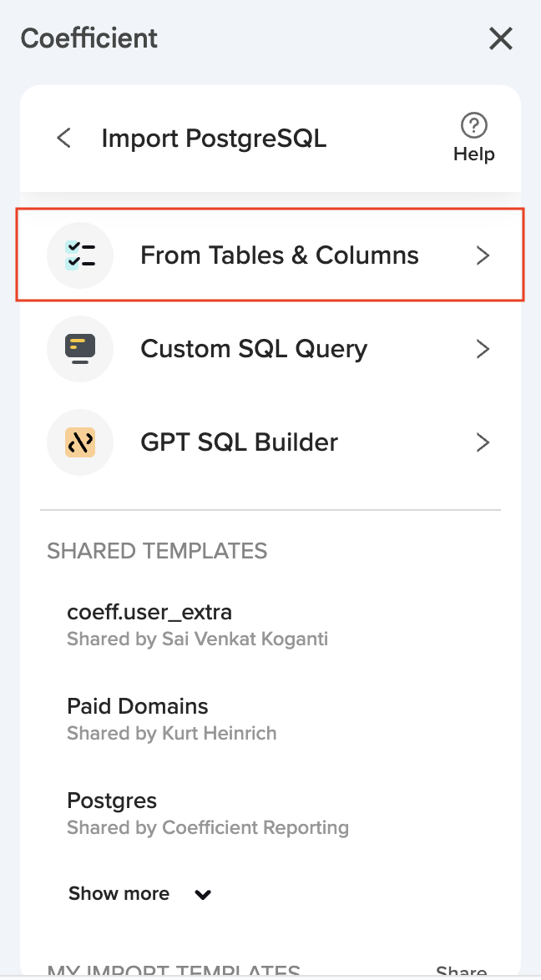The height and width of the screenshot is (980, 541).
Task: Expand the GPT SQL Builder chevron
Action: point(483,442)
